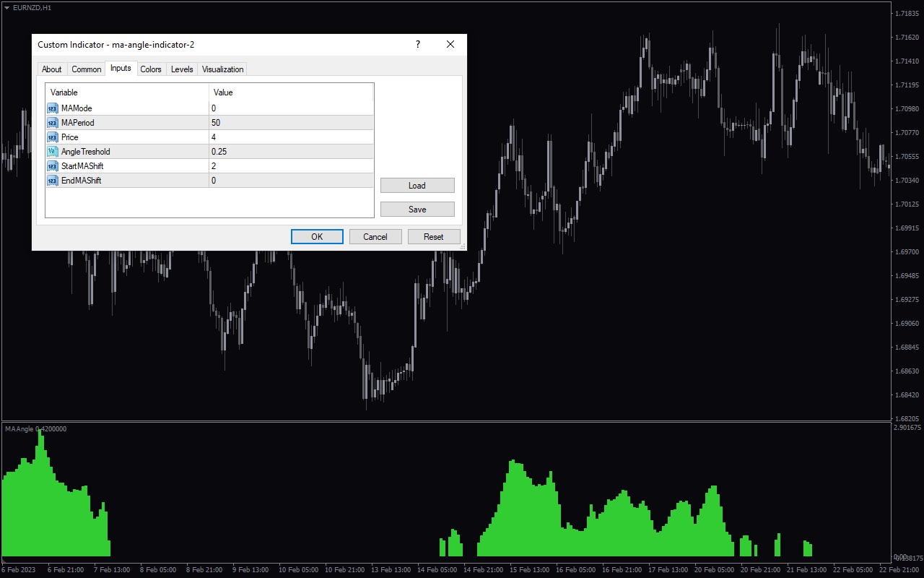The width and height of the screenshot is (924, 578).
Task: Click the MAPeriod variable name
Action: coord(78,123)
